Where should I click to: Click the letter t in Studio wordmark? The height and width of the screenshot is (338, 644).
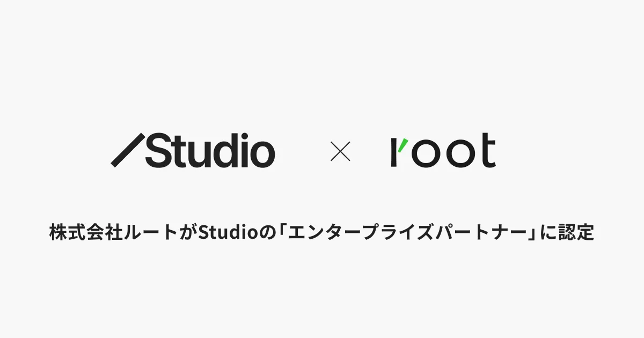coord(180,152)
